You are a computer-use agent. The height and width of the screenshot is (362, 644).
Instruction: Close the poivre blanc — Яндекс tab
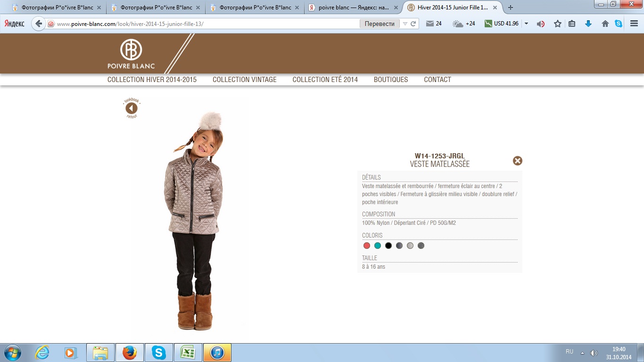pos(396,8)
